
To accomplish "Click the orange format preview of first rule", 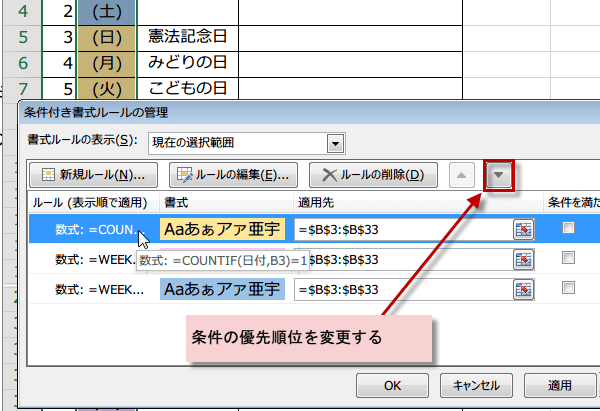I will [222, 229].
